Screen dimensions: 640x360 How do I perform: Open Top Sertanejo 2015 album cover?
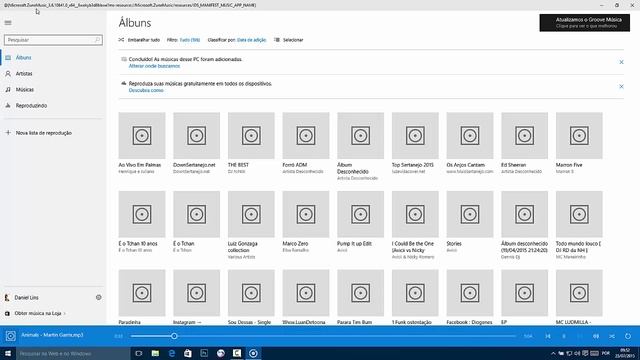[415, 136]
